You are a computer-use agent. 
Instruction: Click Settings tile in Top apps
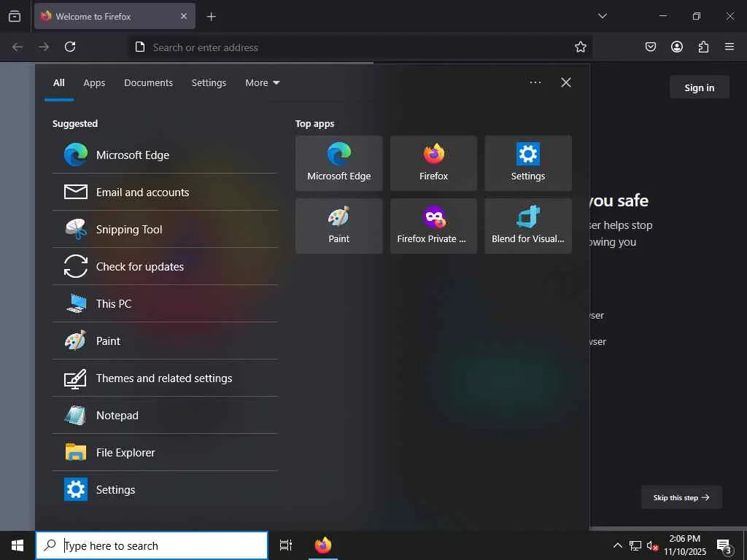coord(528,163)
